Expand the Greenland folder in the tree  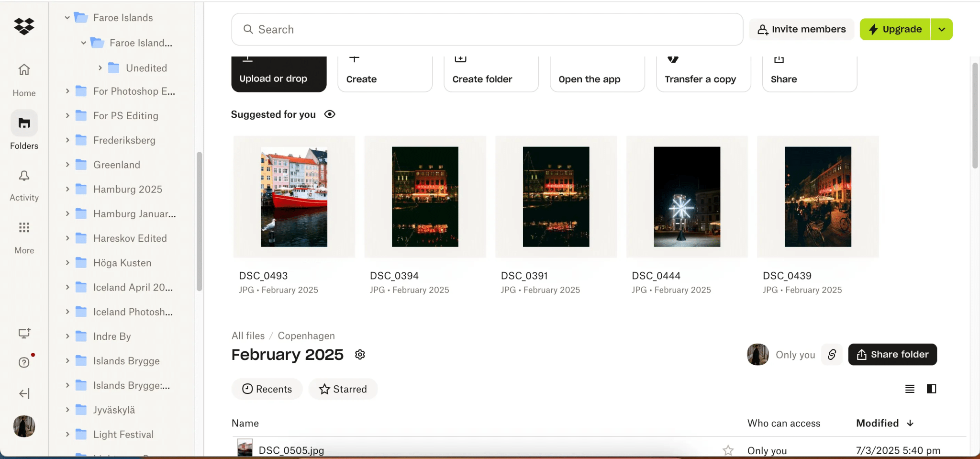point(67,164)
